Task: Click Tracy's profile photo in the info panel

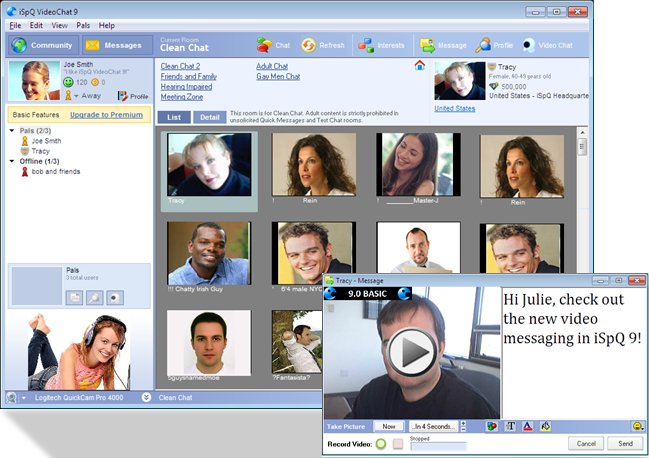Action: click(460, 81)
